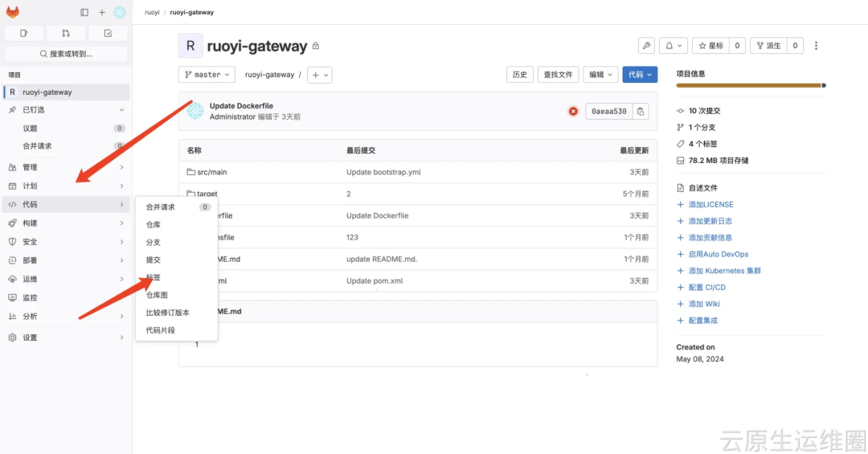The image size is (868, 454).
Task: Click the ruoyi breadcrumb link
Action: coord(152,12)
